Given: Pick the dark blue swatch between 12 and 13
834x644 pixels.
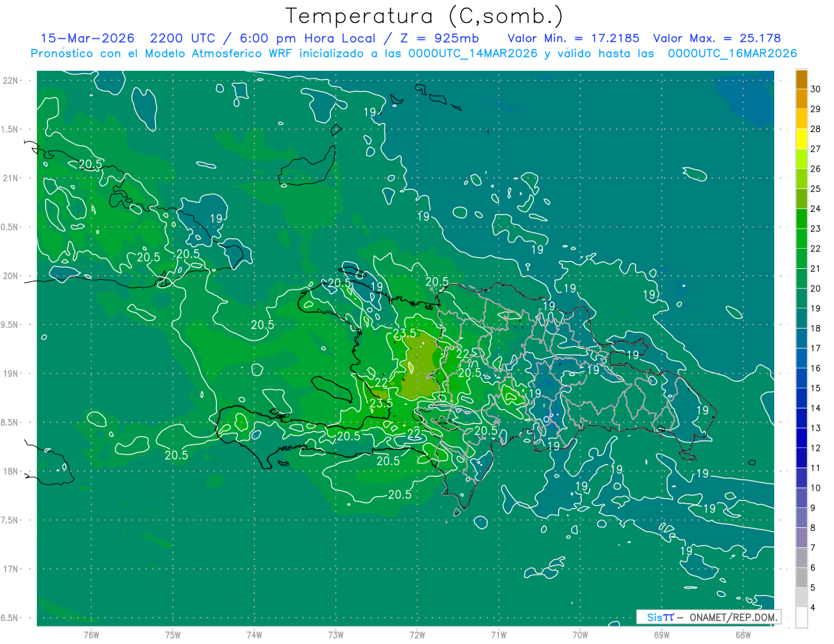Looking at the screenshot, I should pyautogui.click(x=801, y=438).
